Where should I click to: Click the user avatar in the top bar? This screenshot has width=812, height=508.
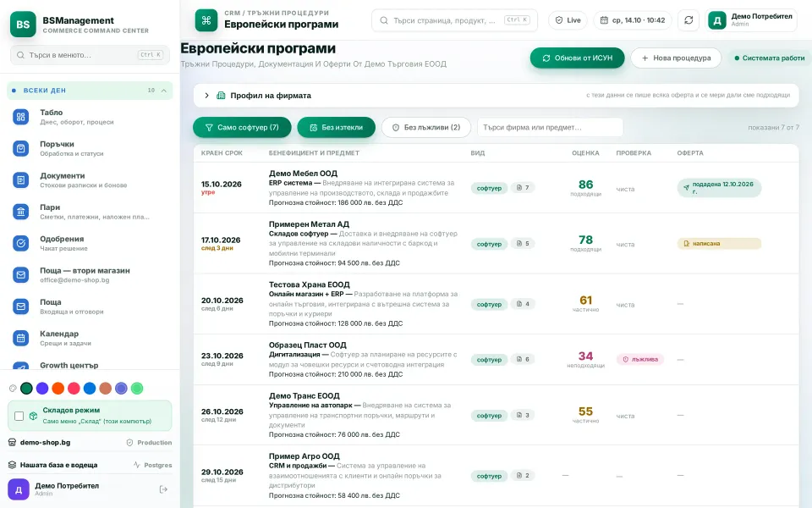click(x=717, y=20)
